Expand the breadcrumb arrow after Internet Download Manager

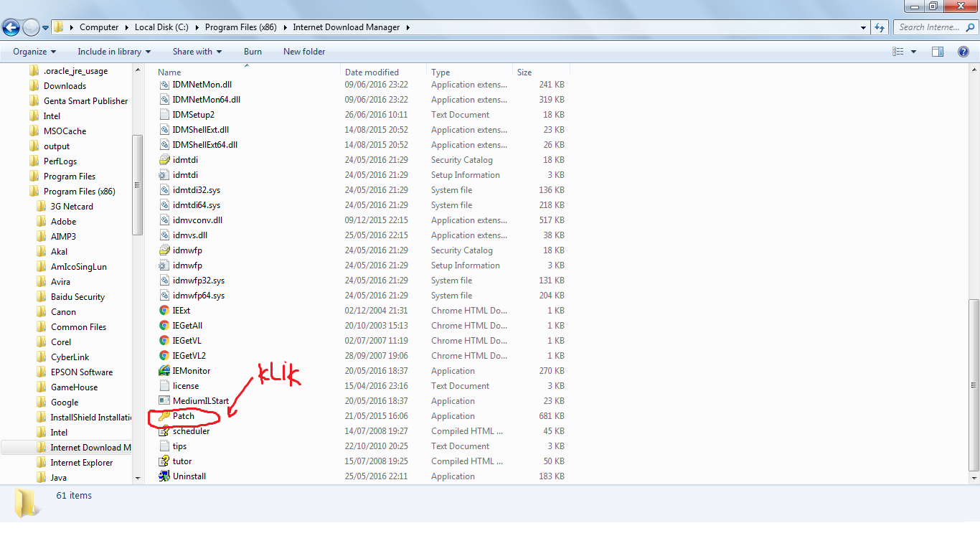tap(408, 27)
